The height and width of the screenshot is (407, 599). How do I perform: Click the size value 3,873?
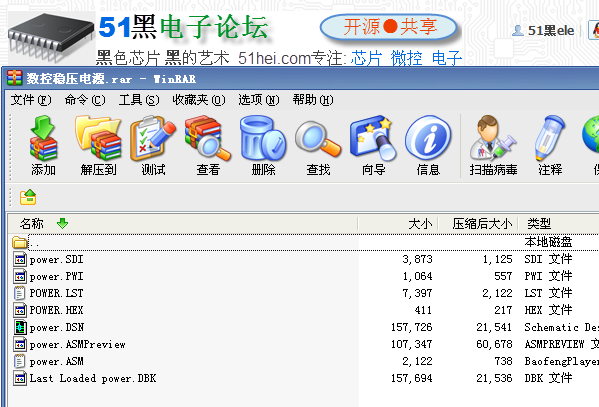(x=417, y=259)
